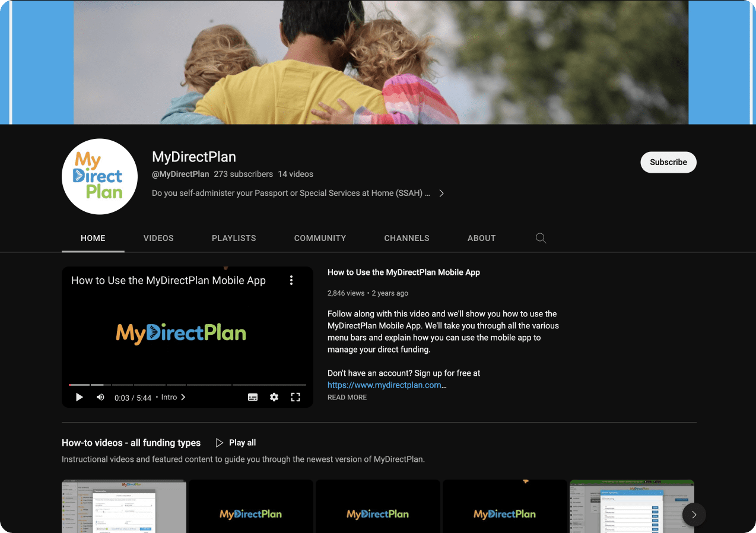Seek on the video progress bar
This screenshot has height=533, width=756.
point(188,385)
